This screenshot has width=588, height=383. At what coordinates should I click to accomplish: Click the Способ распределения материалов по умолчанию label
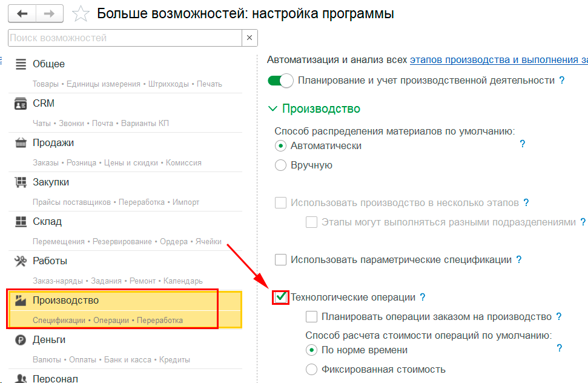click(395, 132)
